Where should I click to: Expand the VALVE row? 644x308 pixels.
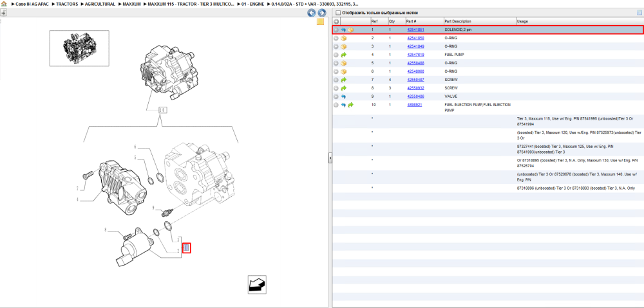click(x=336, y=96)
